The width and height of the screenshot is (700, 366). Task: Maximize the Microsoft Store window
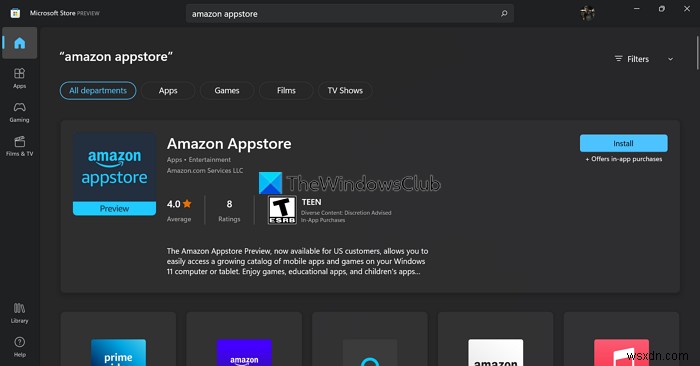(x=662, y=9)
